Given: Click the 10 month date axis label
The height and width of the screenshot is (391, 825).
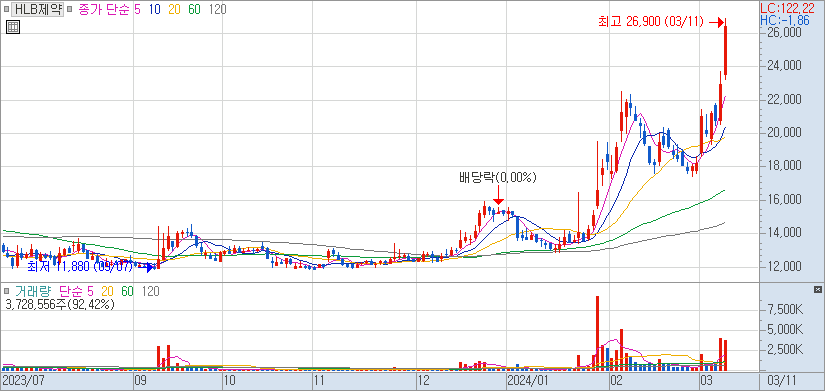Looking at the screenshot, I should (x=229, y=380).
